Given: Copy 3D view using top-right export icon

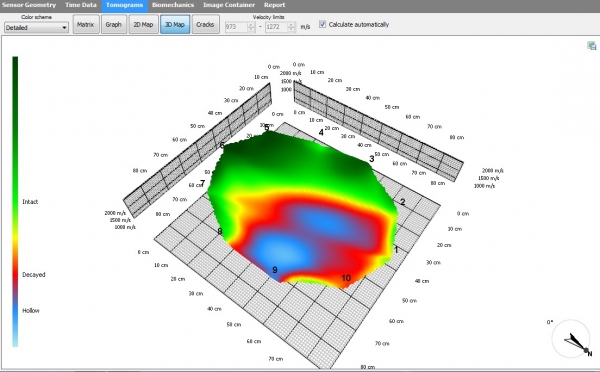Looking at the screenshot, I should click(592, 46).
